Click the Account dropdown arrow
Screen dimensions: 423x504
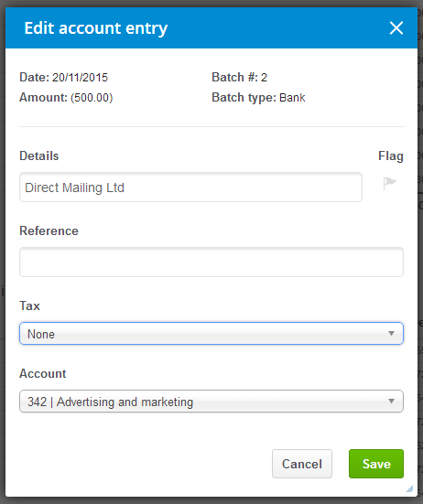click(391, 402)
